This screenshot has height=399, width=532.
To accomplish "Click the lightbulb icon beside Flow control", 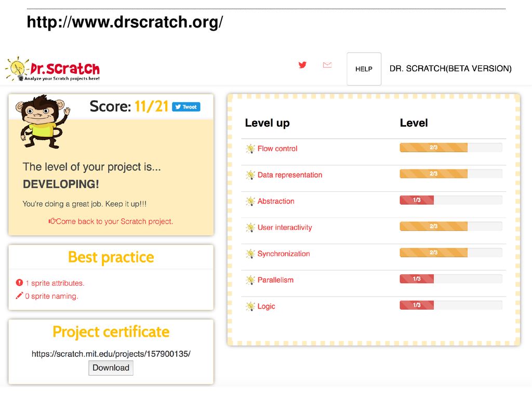I will pyautogui.click(x=250, y=149).
